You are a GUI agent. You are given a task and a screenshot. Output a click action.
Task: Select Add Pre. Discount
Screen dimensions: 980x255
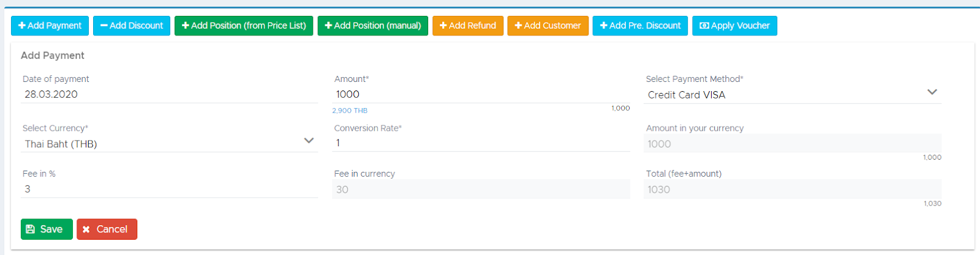pyautogui.click(x=640, y=26)
